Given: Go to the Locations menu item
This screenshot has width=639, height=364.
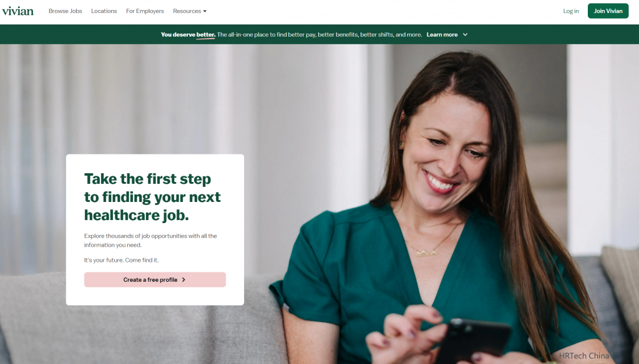Looking at the screenshot, I should click(104, 11).
